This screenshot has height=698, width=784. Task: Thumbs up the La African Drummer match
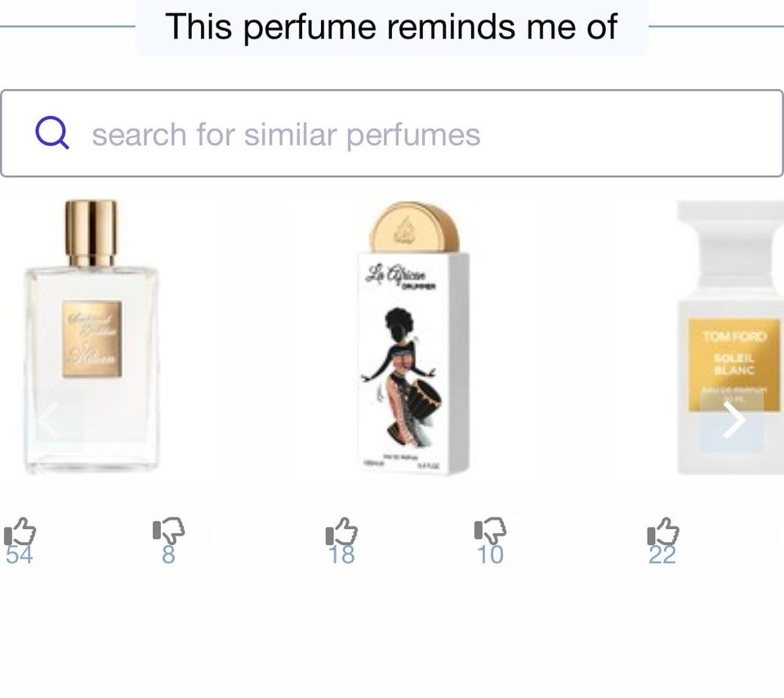tap(341, 531)
